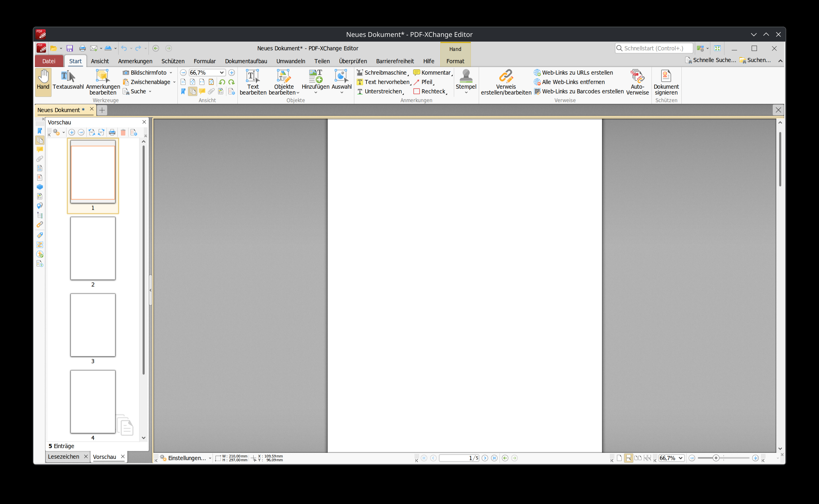Open the attachments pane from the sidebar paperclip
Screen dimensions: 819x504
[40, 159]
